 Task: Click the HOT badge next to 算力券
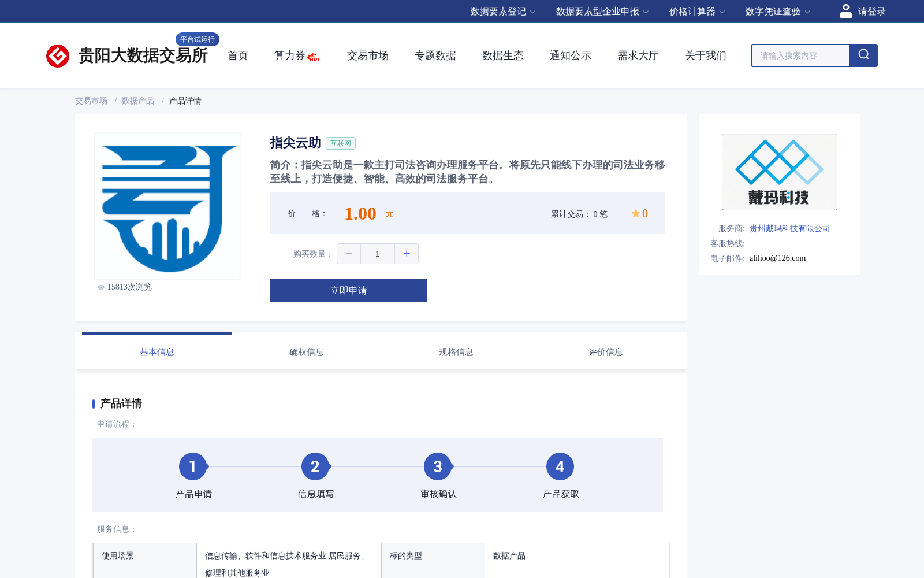(x=314, y=58)
